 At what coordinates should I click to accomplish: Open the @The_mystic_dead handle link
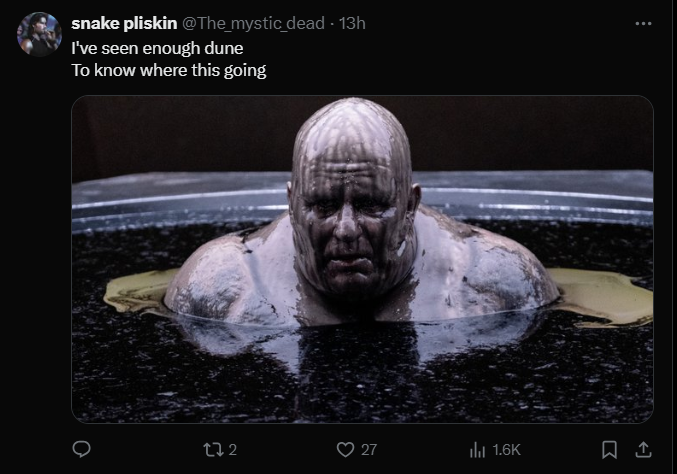[x=253, y=23]
